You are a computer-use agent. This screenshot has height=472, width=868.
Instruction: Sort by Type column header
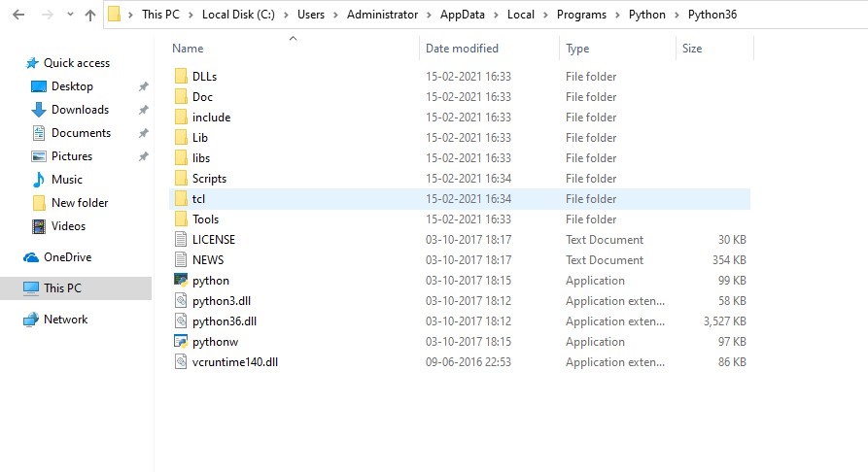(x=576, y=49)
